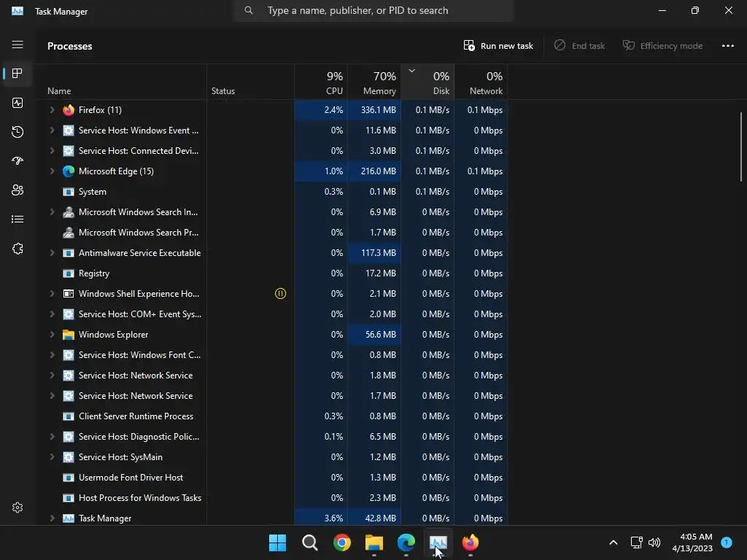Click the search magnifier icon in title bar

click(249, 10)
